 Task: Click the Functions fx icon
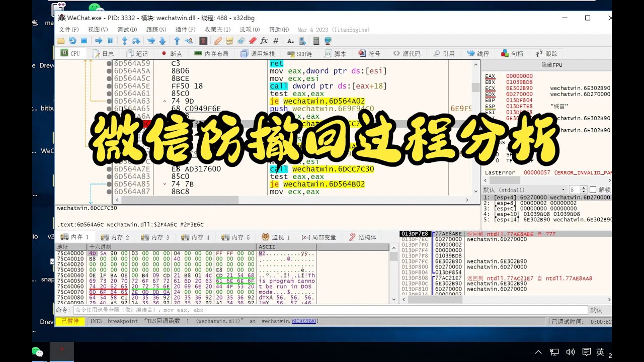point(264,41)
